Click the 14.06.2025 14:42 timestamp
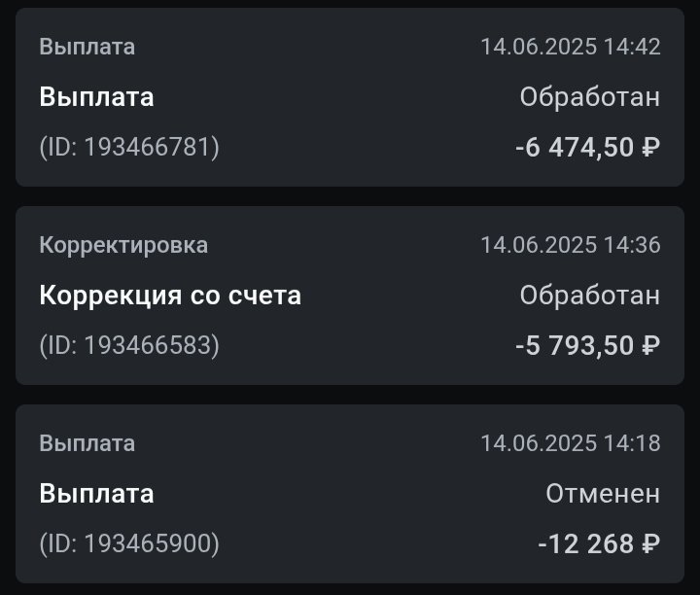The width and height of the screenshot is (700, 595). tap(570, 47)
